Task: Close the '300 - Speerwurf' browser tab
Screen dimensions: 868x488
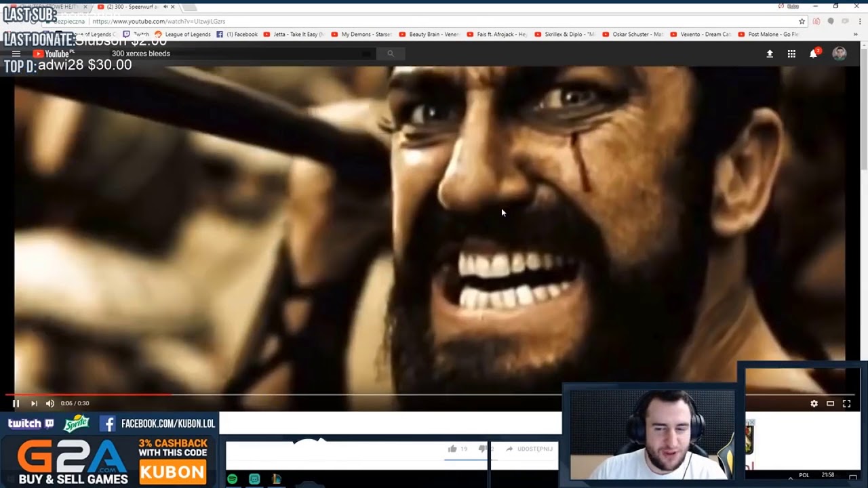Action: (x=172, y=7)
